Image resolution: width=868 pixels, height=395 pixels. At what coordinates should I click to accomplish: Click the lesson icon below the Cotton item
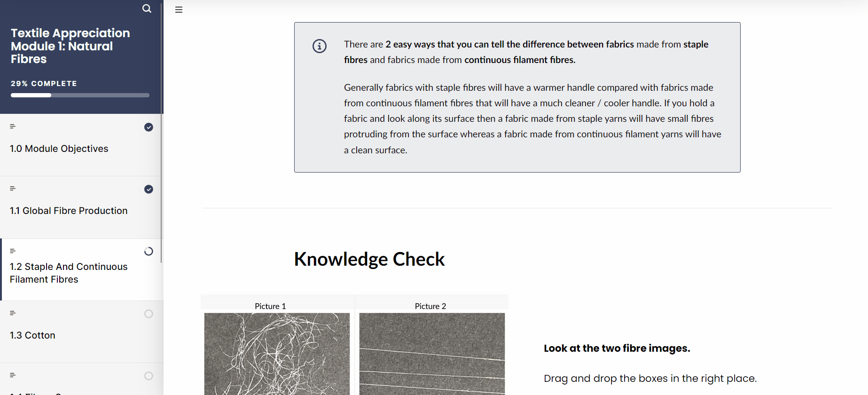coord(13,375)
